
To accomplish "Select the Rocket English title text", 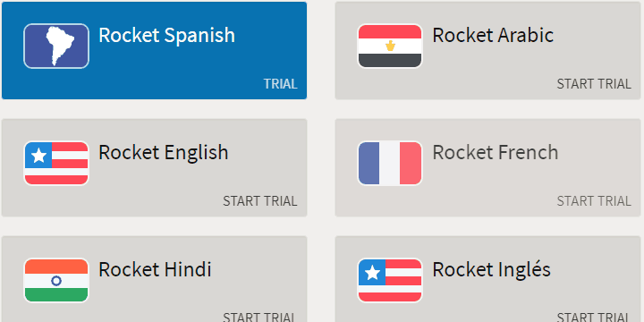I will 164,153.
